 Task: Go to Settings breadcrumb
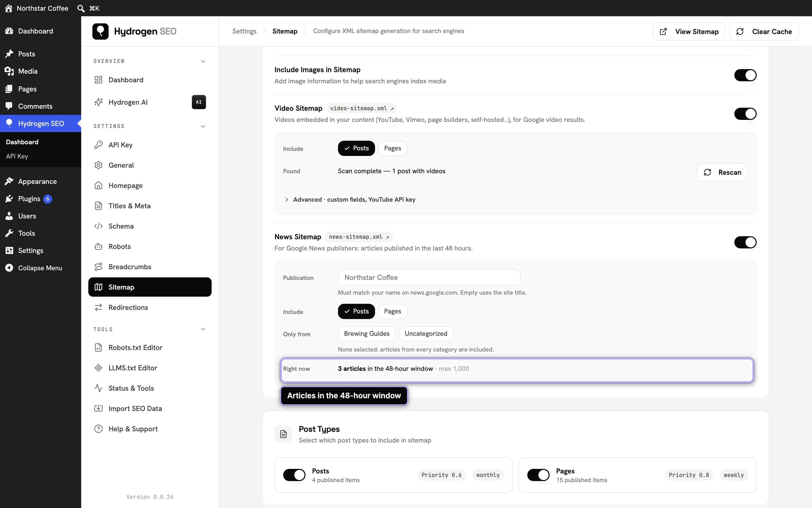click(x=244, y=31)
